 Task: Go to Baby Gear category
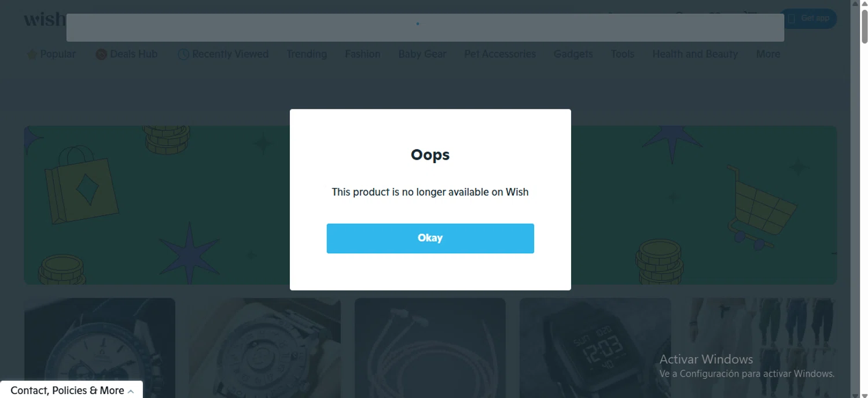coord(422,54)
